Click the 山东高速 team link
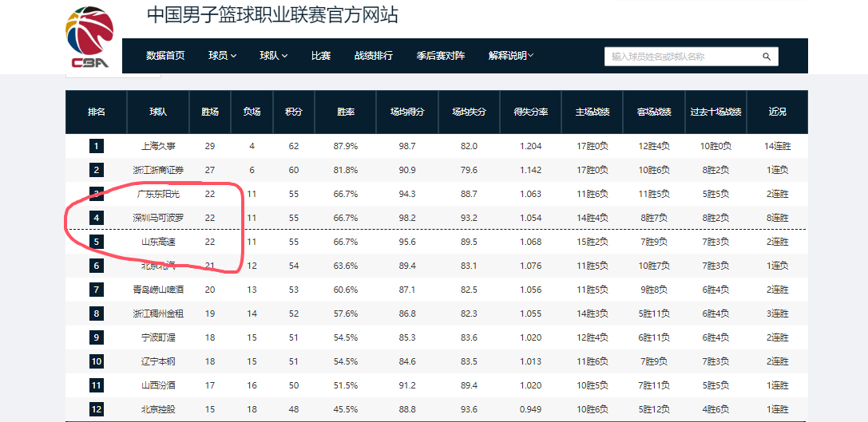 tap(158, 242)
